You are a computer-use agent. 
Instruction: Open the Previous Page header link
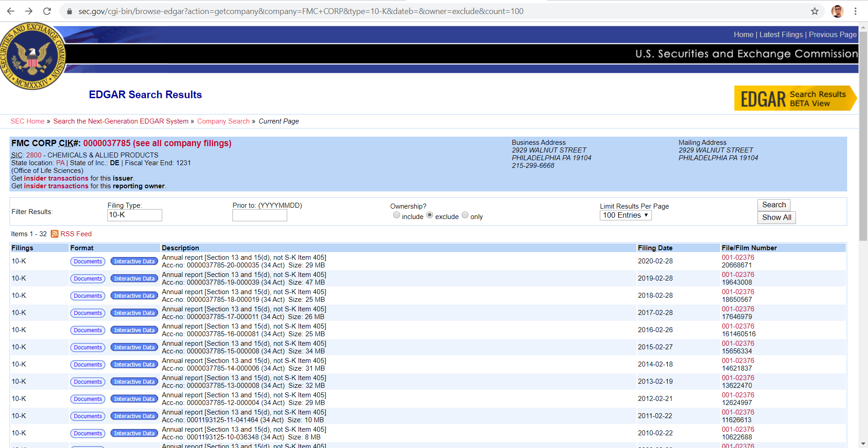tap(833, 35)
